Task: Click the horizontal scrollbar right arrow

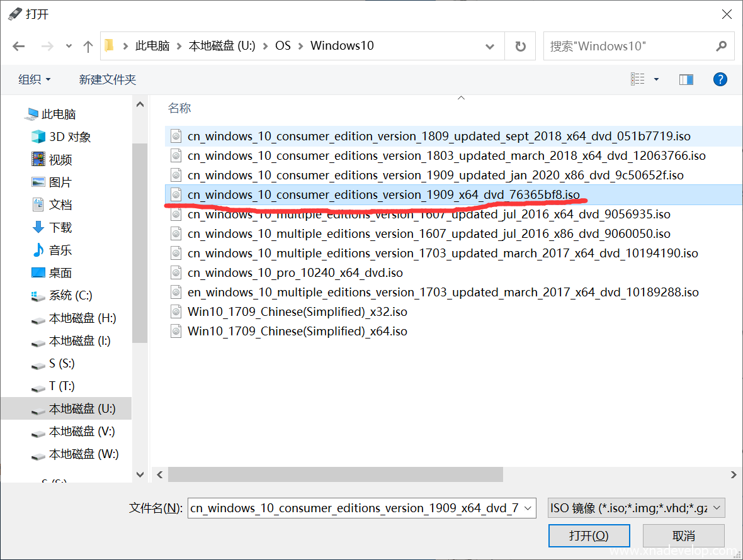Action: pyautogui.click(x=733, y=474)
